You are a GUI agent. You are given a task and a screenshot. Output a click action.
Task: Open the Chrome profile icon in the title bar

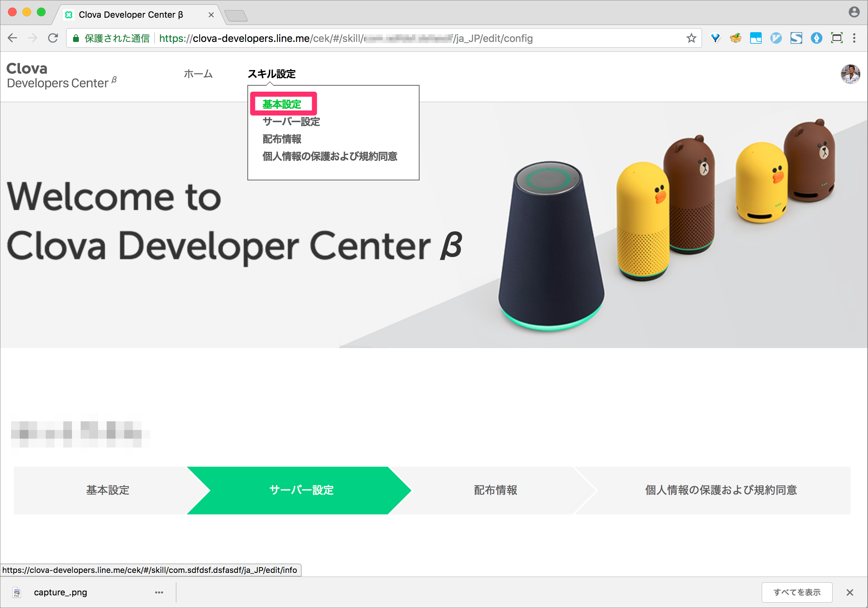854,12
